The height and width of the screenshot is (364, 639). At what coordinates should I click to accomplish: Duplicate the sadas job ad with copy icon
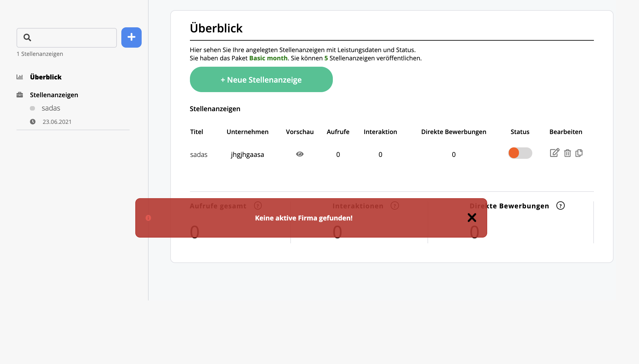click(579, 153)
